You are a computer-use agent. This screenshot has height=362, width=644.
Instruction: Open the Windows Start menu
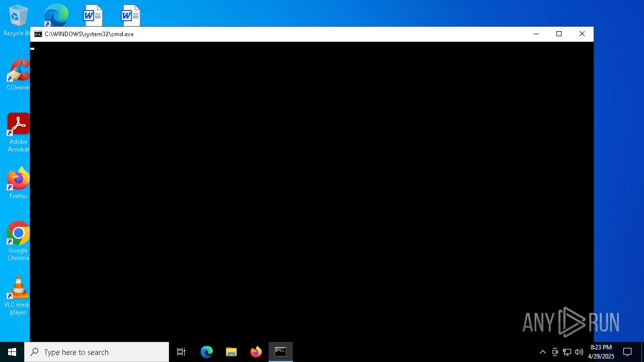[x=12, y=352]
